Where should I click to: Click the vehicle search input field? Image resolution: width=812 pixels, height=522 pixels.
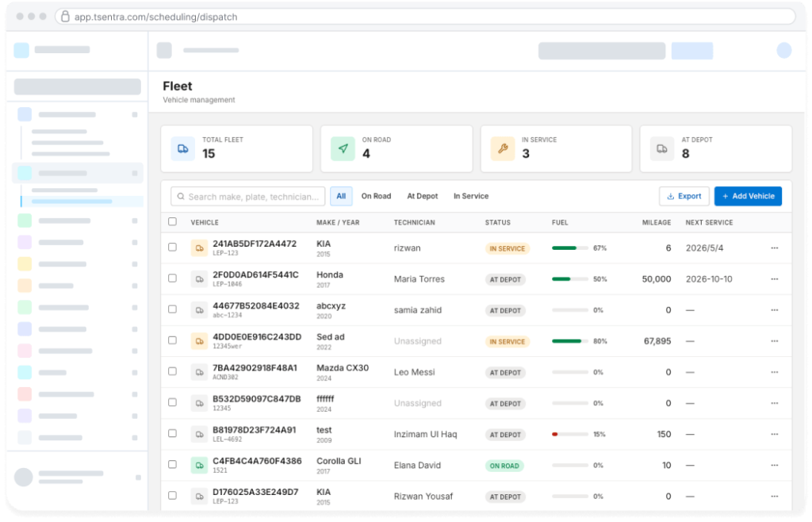[248, 197]
